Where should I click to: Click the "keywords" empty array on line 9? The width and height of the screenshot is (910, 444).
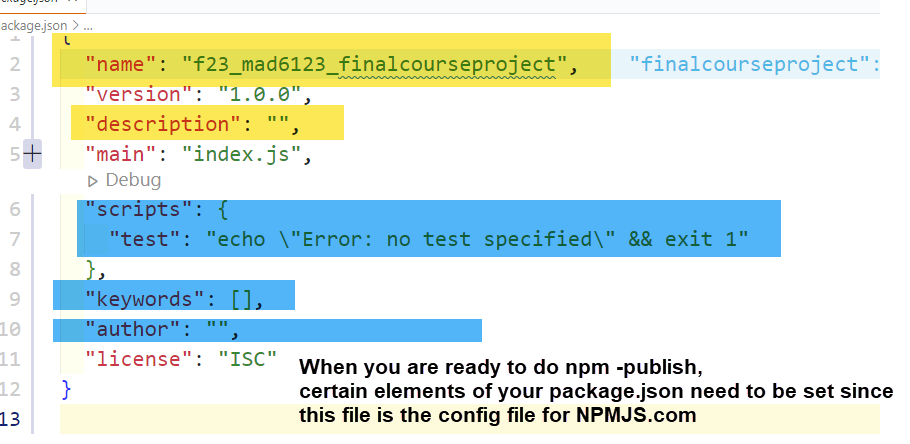coord(245,299)
